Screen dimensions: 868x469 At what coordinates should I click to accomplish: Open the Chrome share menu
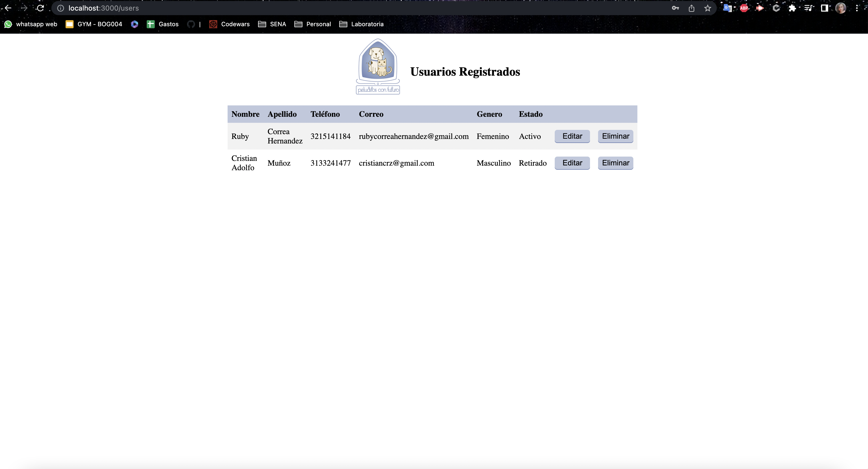[692, 8]
